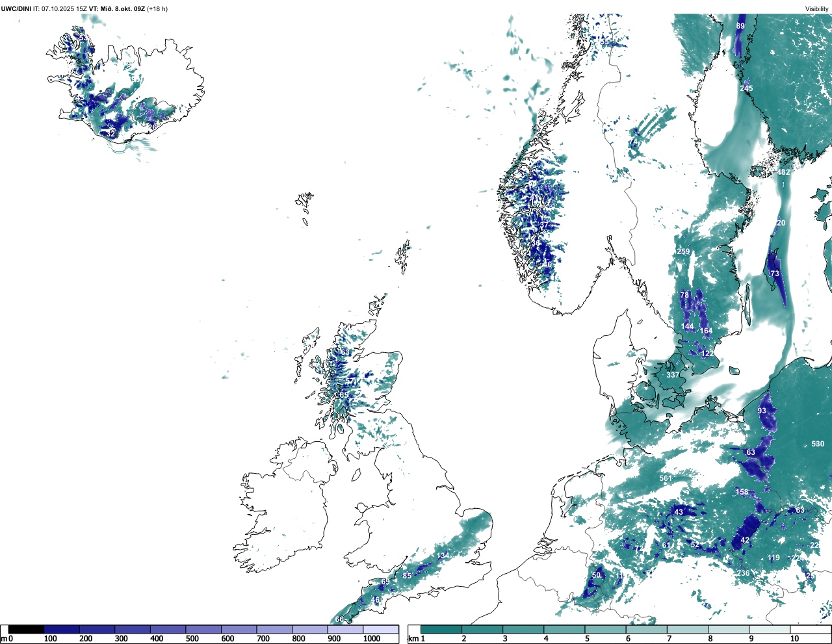Click the 43 value over Germany
Image resolution: width=832 pixels, height=644 pixels.
click(679, 512)
